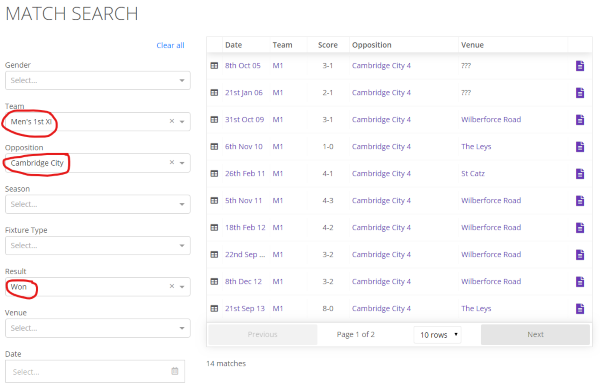The image size is (600, 389).
Task: Open match report icon for 21st Jan 06
Action: [x=580, y=93]
